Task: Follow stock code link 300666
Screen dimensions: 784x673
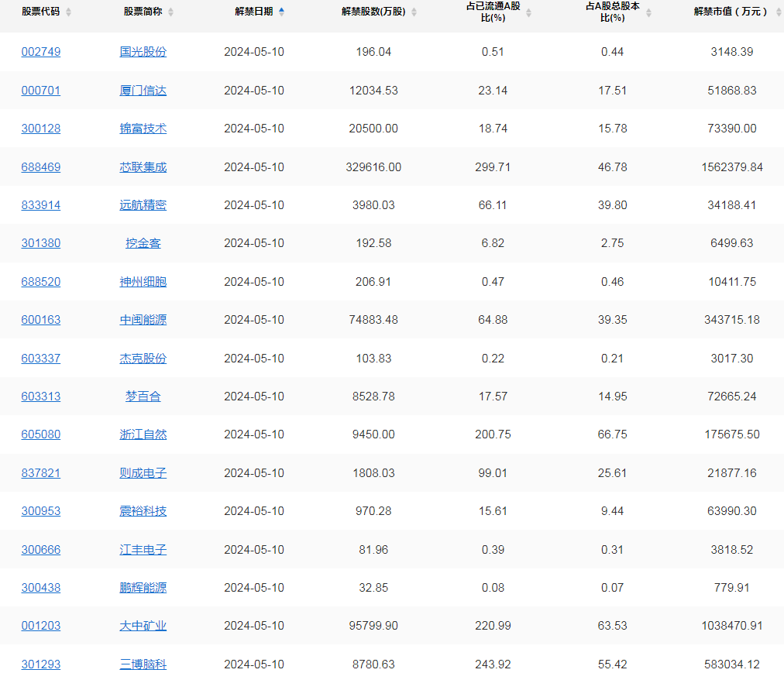Action: tap(41, 550)
